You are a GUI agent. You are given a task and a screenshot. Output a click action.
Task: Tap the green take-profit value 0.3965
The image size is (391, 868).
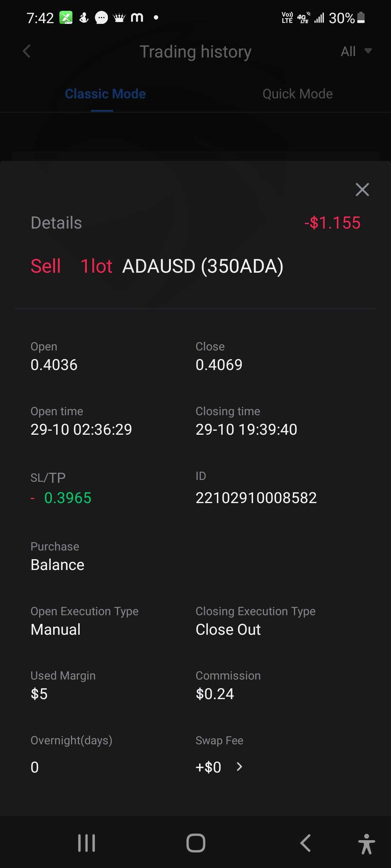[68, 498]
